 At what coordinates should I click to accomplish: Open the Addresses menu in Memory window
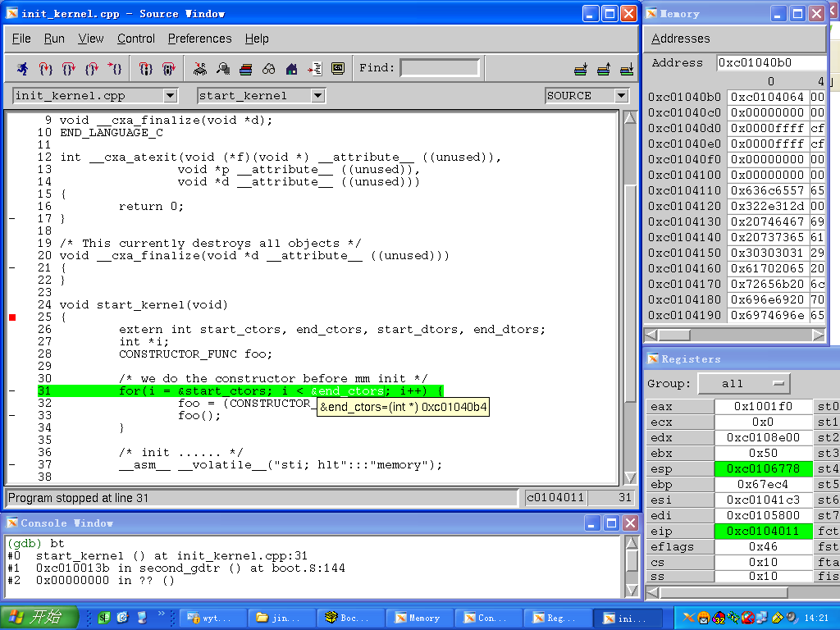point(680,39)
